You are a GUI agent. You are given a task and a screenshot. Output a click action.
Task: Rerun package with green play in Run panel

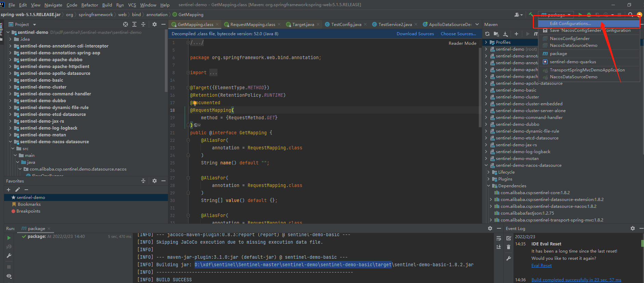9,238
